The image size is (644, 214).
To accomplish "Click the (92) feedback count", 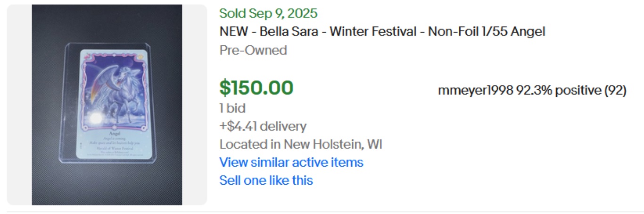I will (x=615, y=91).
